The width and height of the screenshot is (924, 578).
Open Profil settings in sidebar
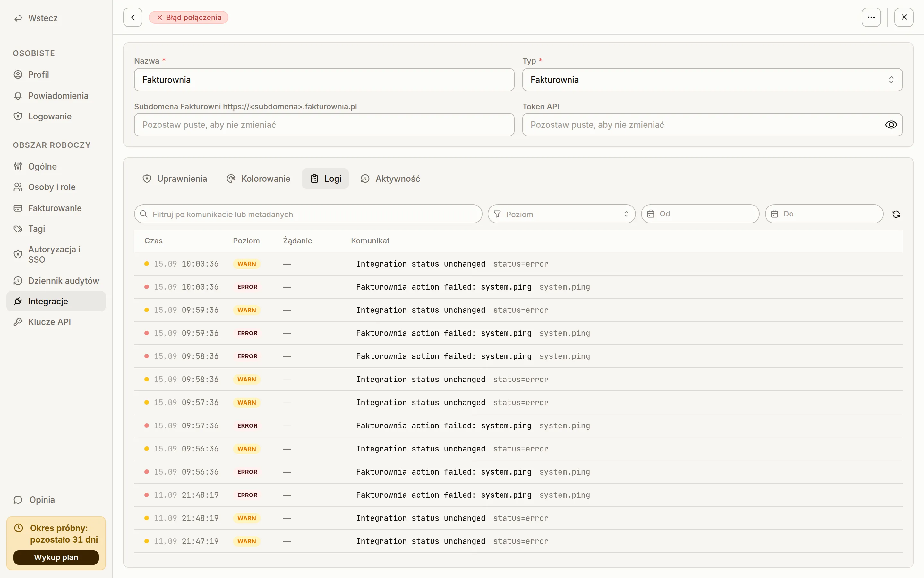point(56,74)
